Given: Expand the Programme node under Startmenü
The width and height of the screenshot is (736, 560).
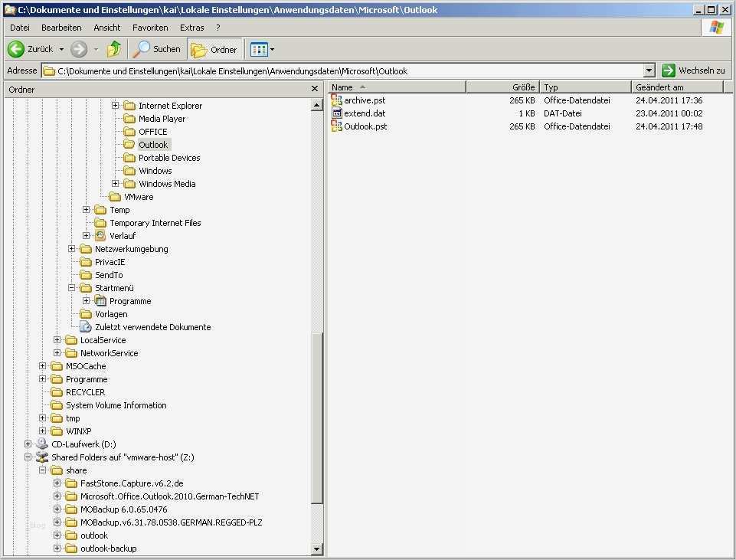Looking at the screenshot, I should tap(86, 300).
